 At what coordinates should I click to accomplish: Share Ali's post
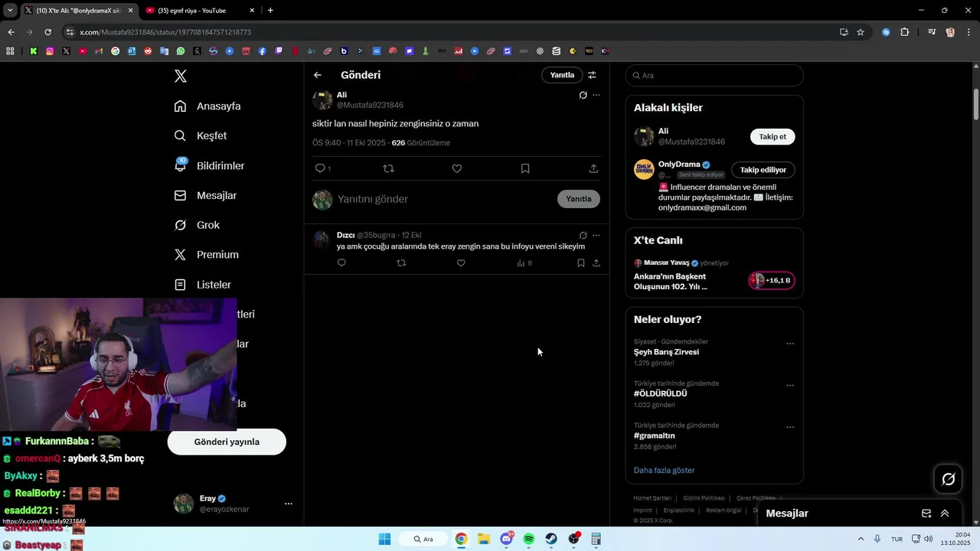pos(593,168)
